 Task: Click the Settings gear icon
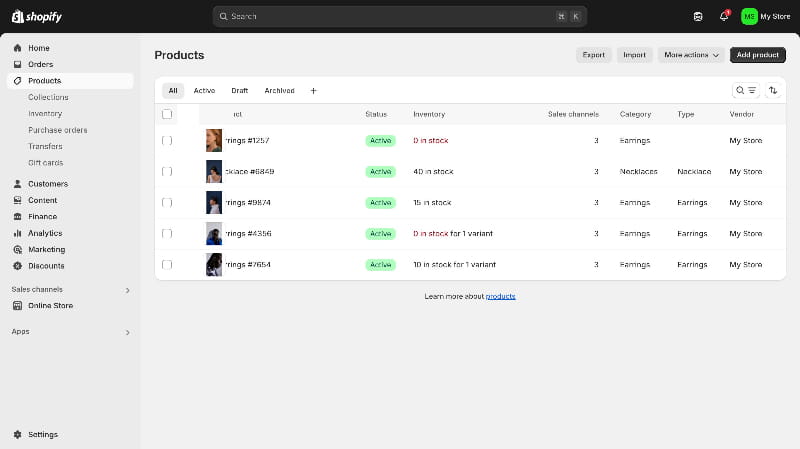click(17, 434)
